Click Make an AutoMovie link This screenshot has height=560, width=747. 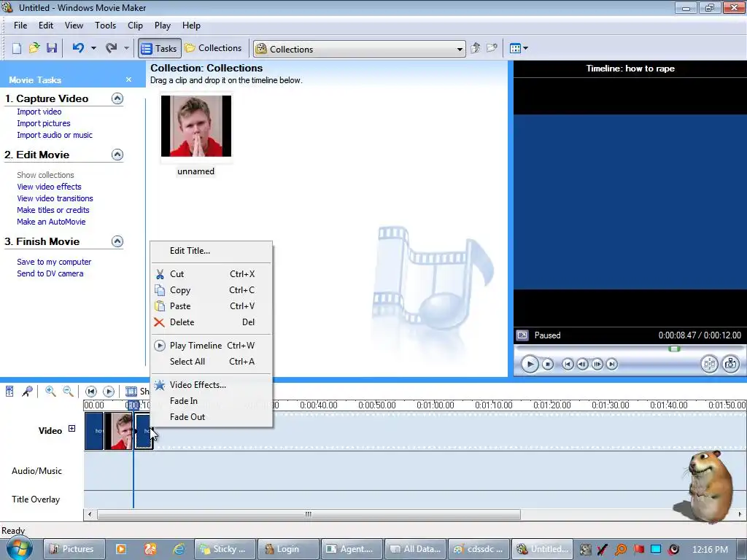(51, 222)
